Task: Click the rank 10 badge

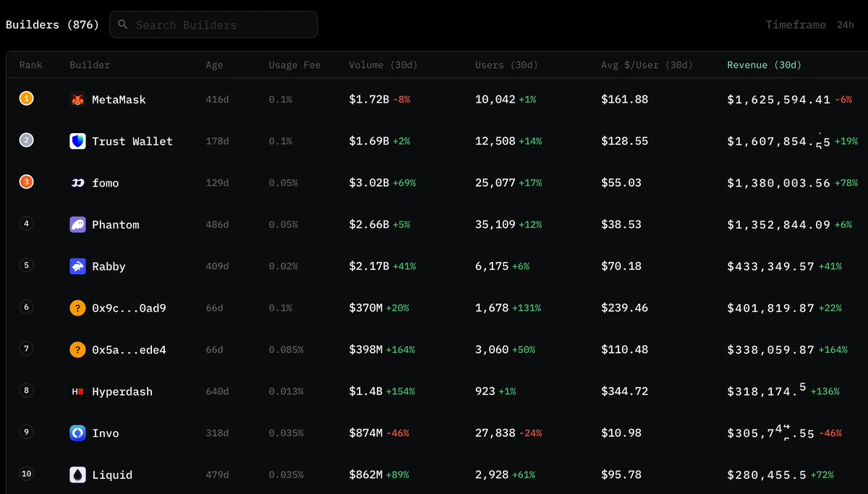Action: (x=27, y=474)
